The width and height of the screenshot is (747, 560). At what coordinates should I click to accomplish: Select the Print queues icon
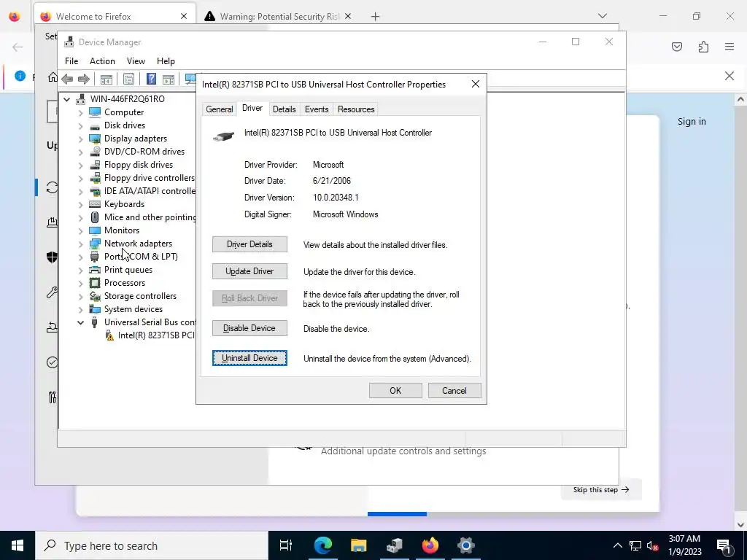[x=95, y=270]
